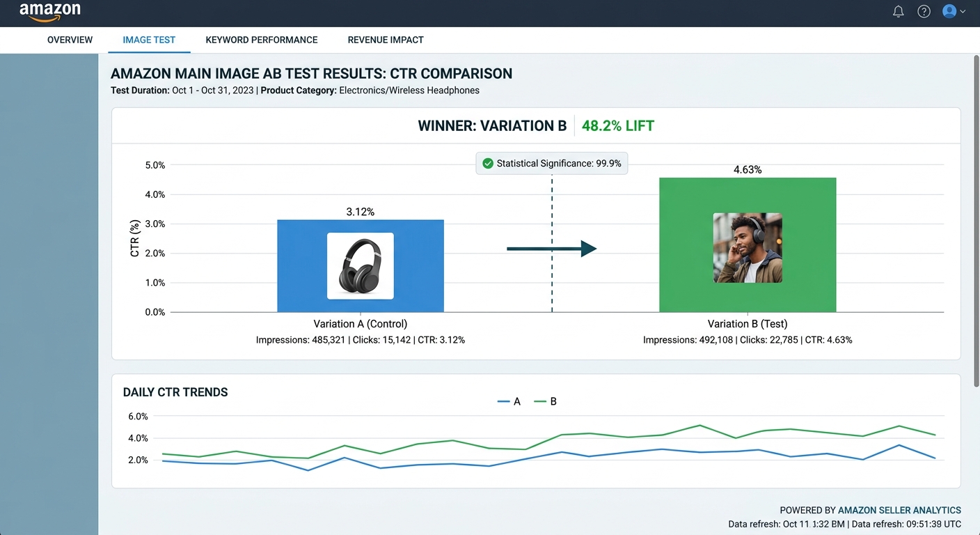Expand the account dropdown chevron
The height and width of the screenshot is (535, 980).
click(963, 12)
